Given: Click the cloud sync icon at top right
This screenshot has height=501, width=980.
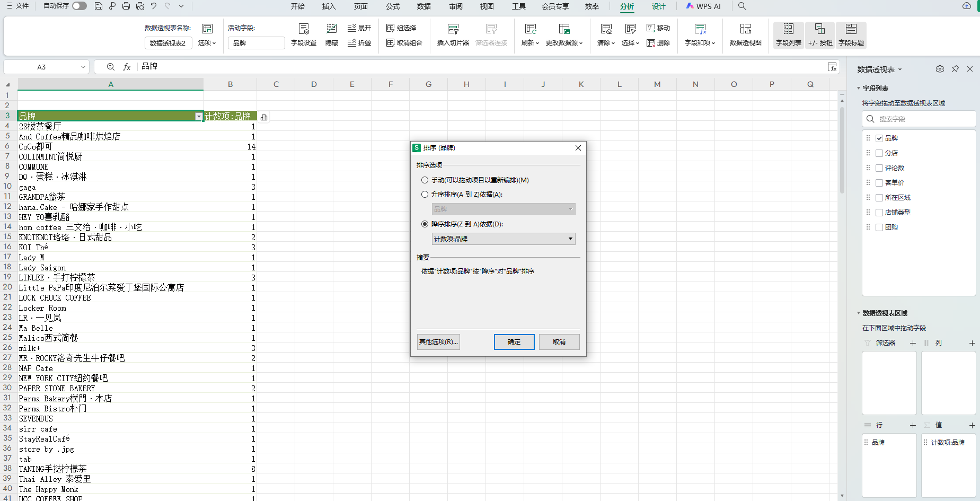Looking at the screenshot, I should (x=967, y=6).
